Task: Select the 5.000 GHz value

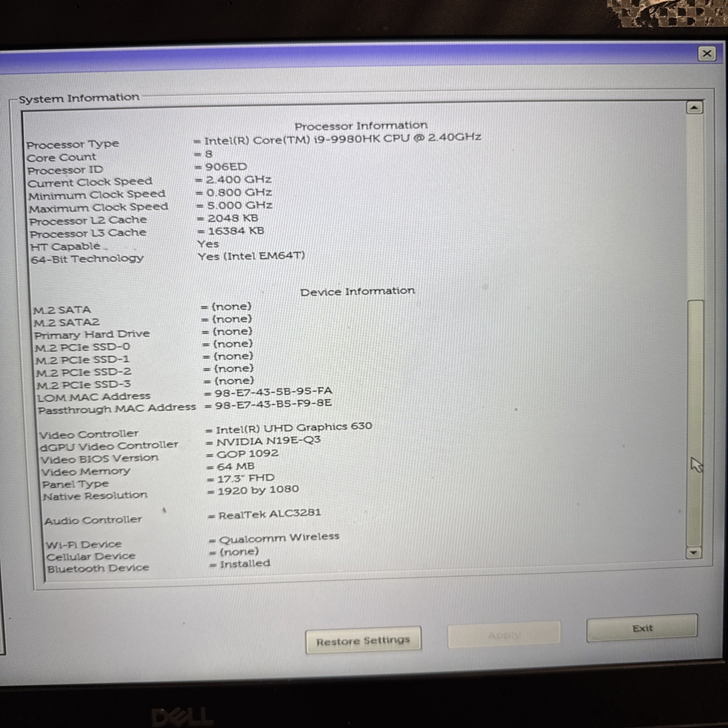Action: (x=240, y=205)
